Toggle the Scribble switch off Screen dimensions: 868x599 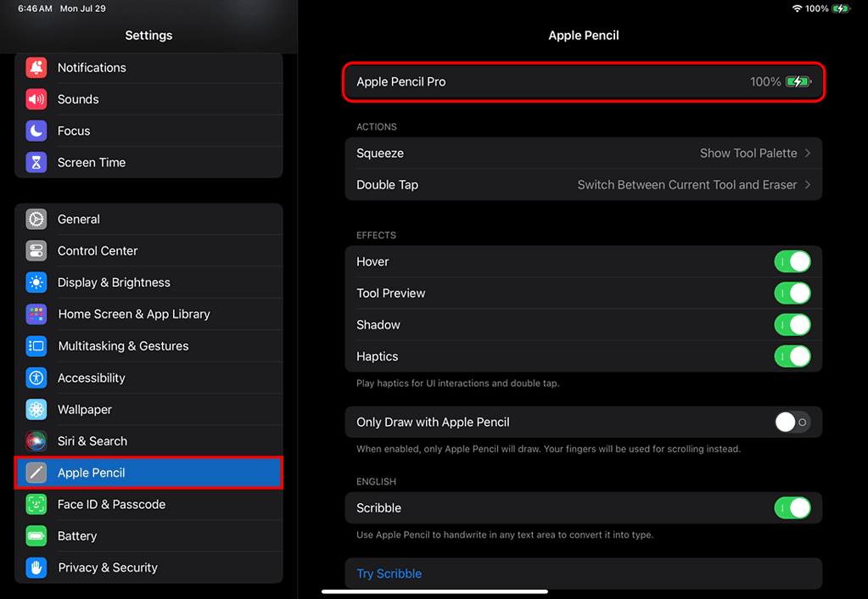[792, 508]
